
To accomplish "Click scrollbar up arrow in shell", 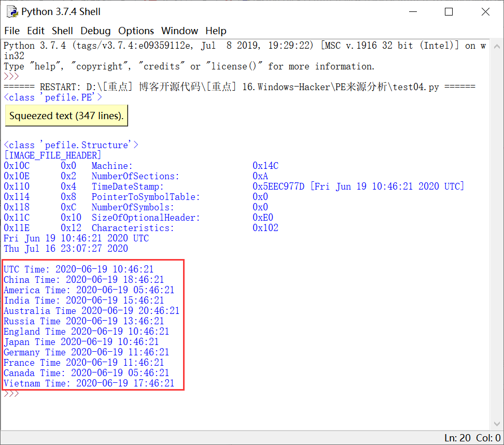I will 497,47.
